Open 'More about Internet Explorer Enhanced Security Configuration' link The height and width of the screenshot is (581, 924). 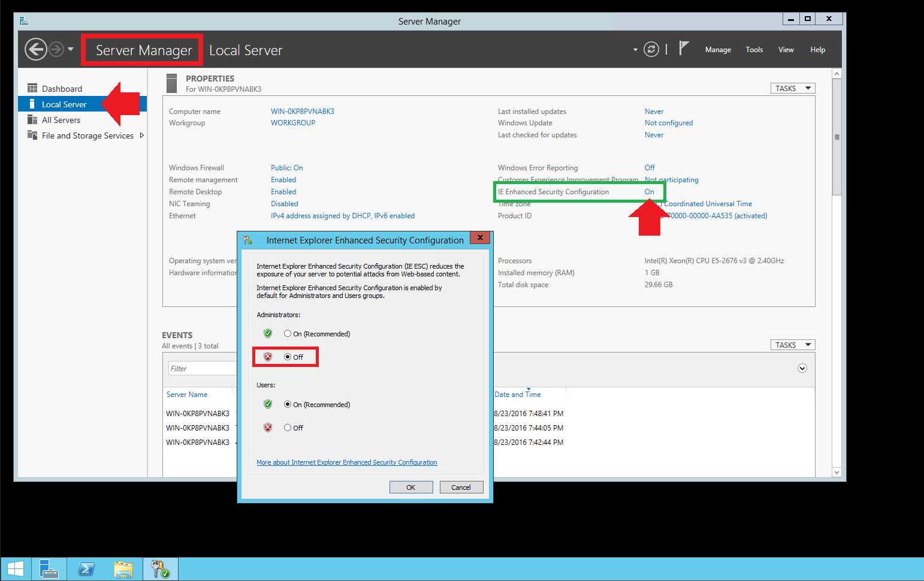(347, 462)
